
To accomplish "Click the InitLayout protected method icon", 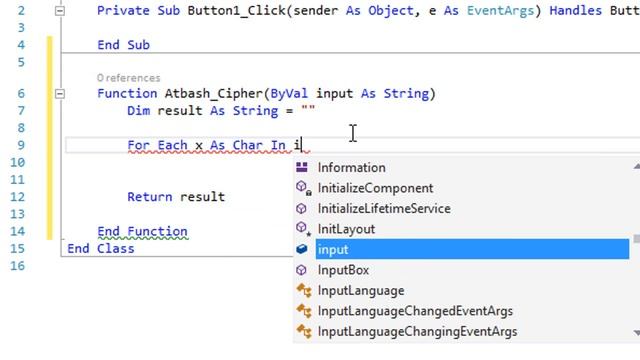I will click(x=303, y=229).
